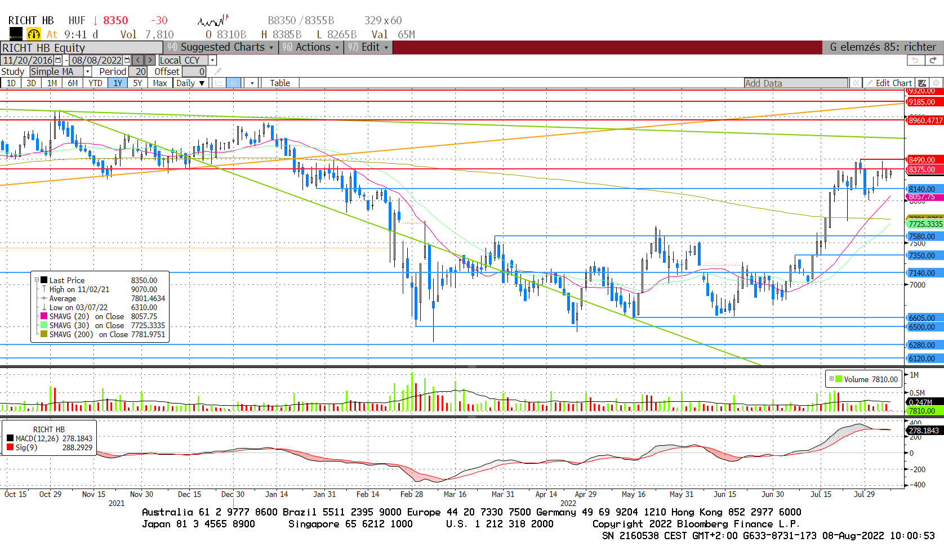Open the Edit dropdown menu
Viewport: 944px width, 560px height.
(x=368, y=47)
